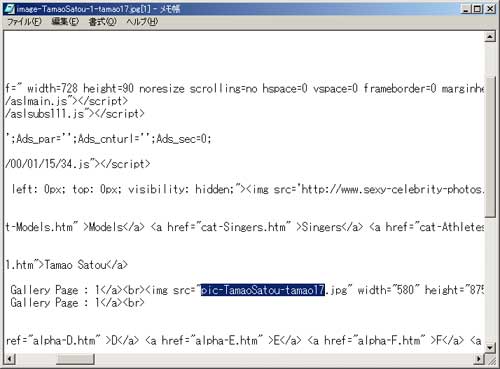Screen dimensions: 500x369
Task: Open the 編集(E) menu
Action: point(65,22)
